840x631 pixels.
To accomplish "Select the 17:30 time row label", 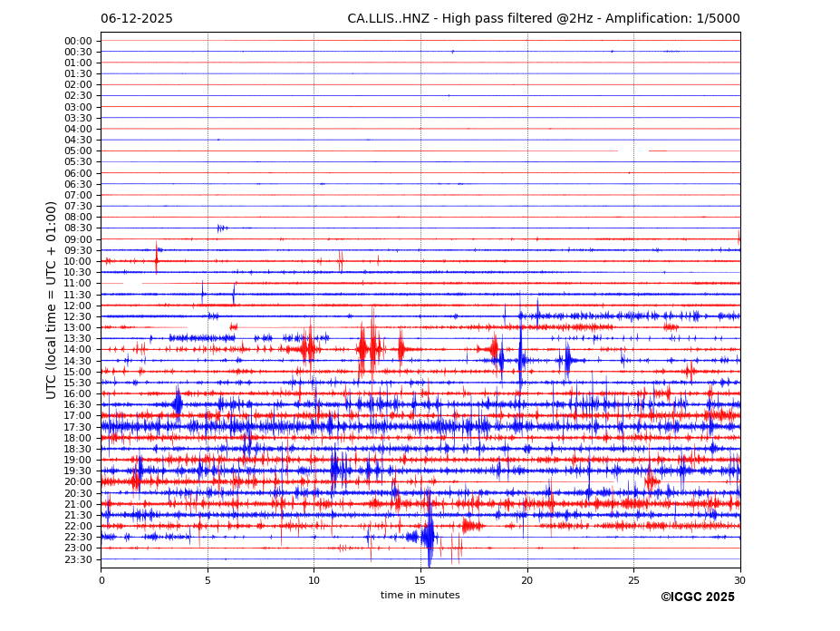I will click(78, 427).
